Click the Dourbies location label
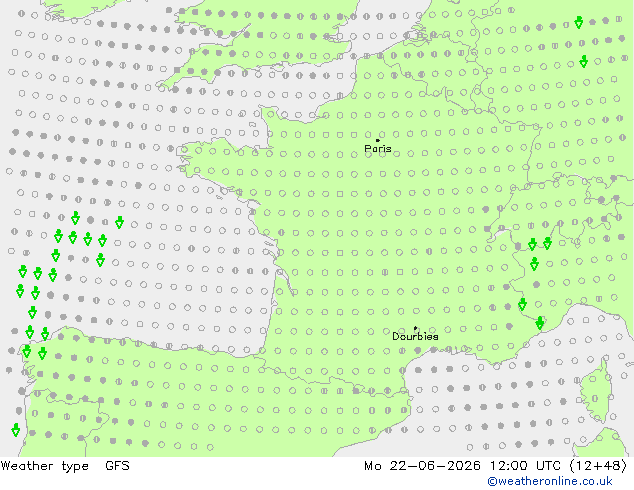The width and height of the screenshot is (634, 490). pos(415,336)
